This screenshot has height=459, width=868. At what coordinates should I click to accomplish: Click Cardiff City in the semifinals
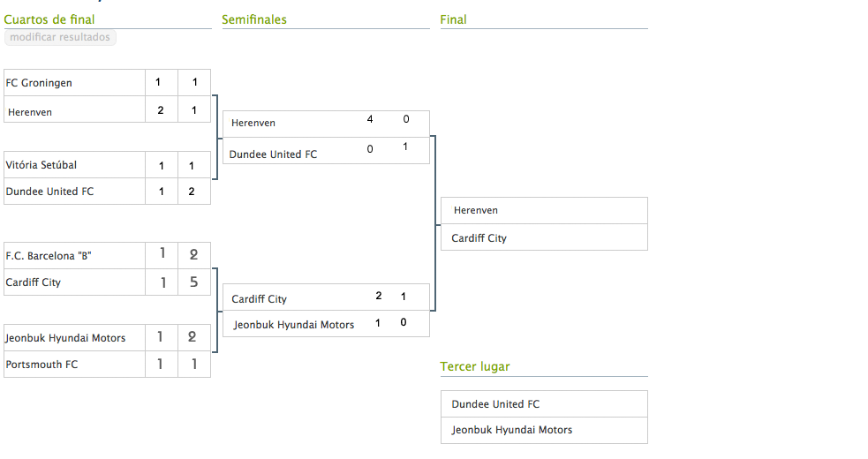tap(260, 299)
